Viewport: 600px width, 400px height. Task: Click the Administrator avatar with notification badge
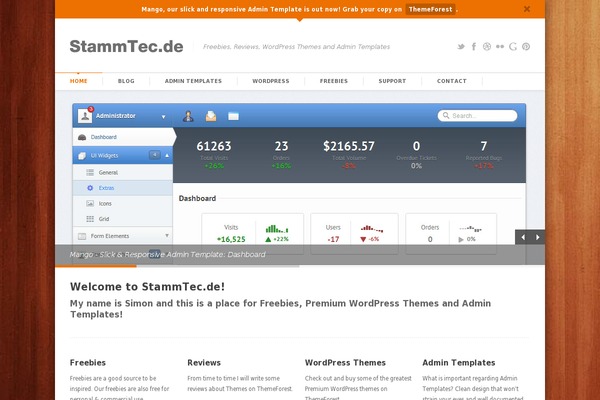click(85, 115)
